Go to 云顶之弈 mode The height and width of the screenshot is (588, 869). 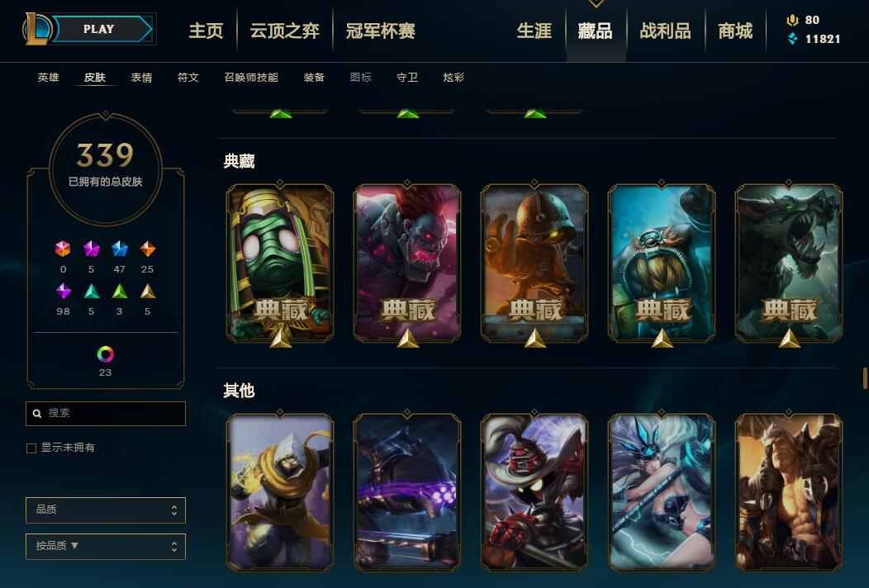[284, 31]
